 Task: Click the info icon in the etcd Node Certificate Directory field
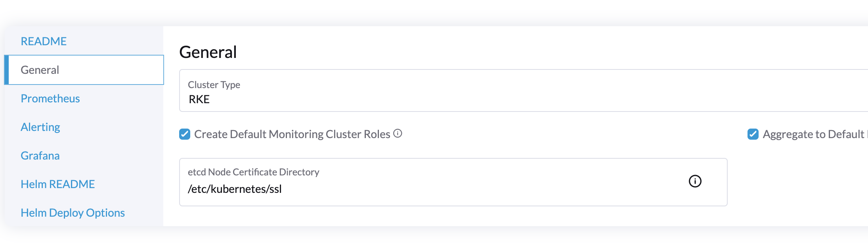click(x=695, y=182)
